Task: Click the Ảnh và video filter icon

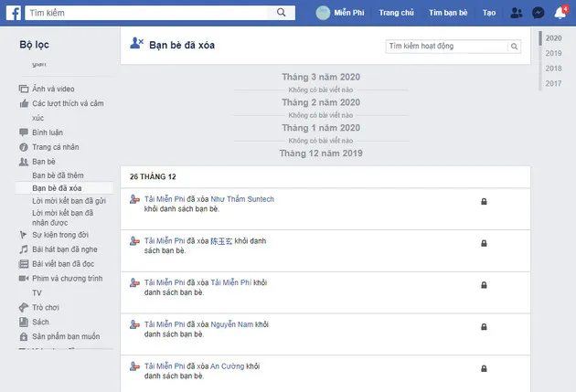Action: [24, 89]
